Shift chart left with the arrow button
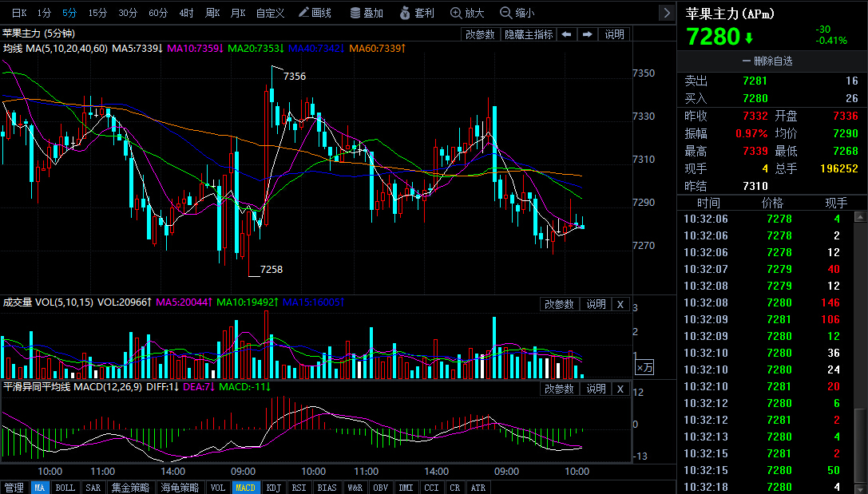Viewport: 868px width, 494px height. click(566, 34)
